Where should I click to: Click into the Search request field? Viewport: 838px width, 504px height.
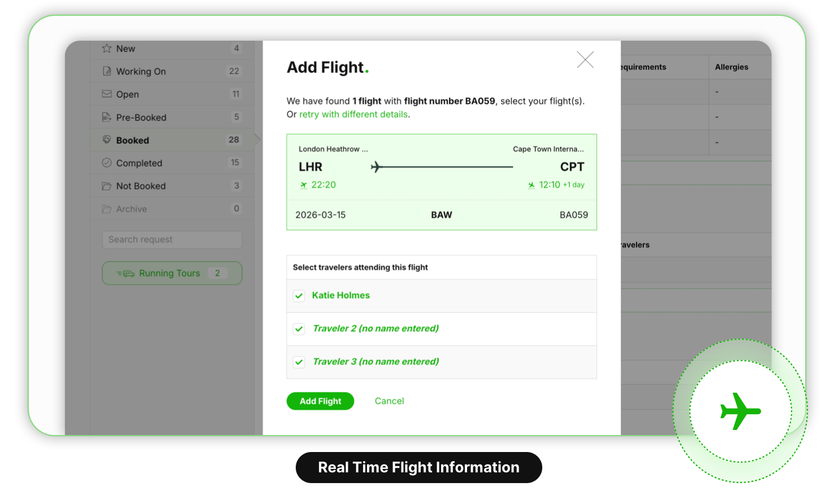172,240
